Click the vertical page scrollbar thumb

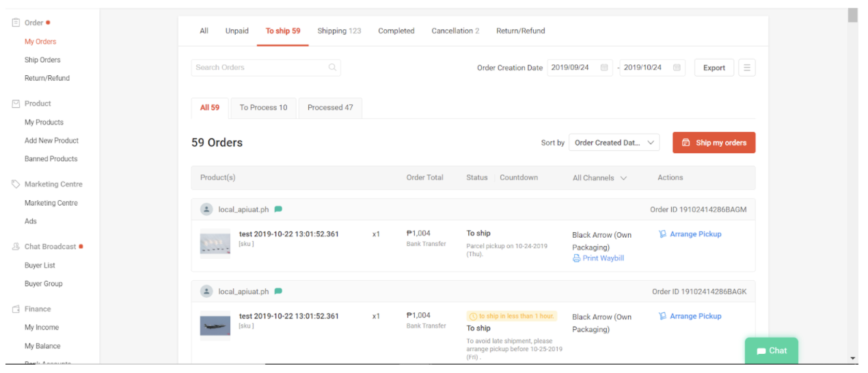(852, 15)
